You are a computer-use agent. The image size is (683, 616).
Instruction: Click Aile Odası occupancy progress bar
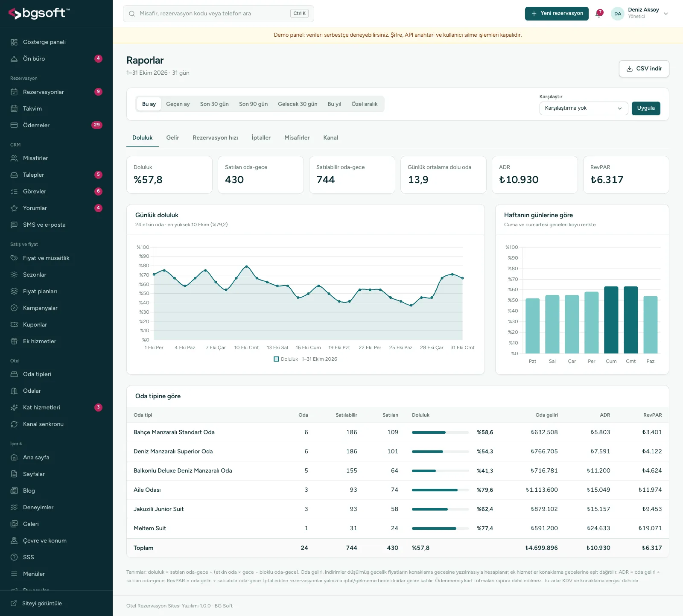coord(440,490)
